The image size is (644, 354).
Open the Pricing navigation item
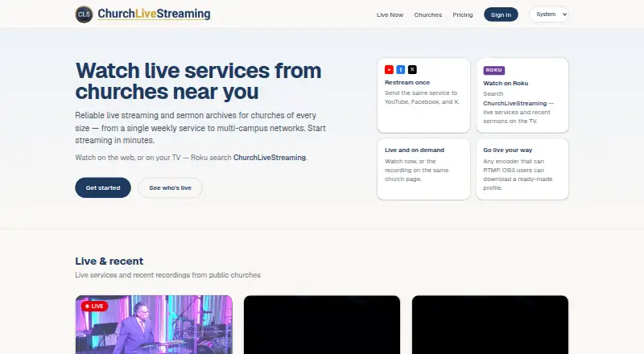coord(463,14)
